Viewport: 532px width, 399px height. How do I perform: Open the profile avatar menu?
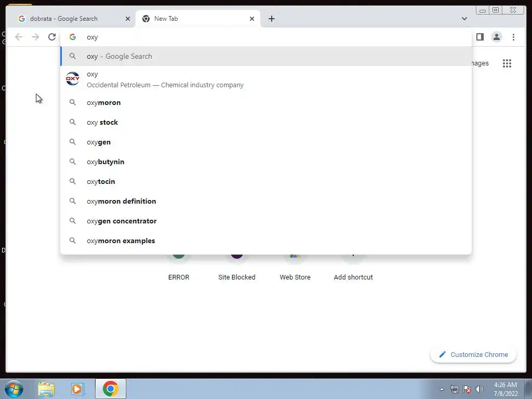pos(496,37)
